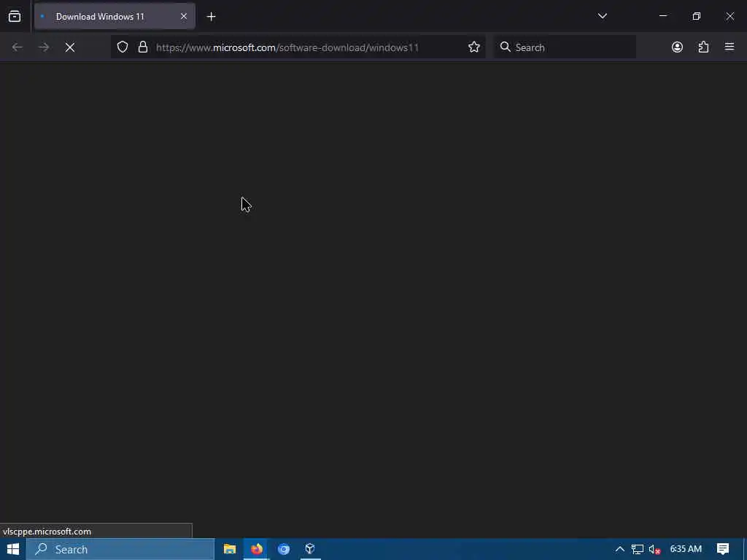Stop loading the page
The width and height of the screenshot is (747, 560).
pos(70,47)
